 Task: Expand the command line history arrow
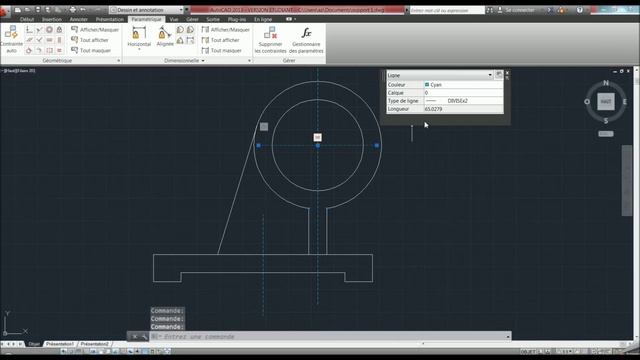click(508, 337)
